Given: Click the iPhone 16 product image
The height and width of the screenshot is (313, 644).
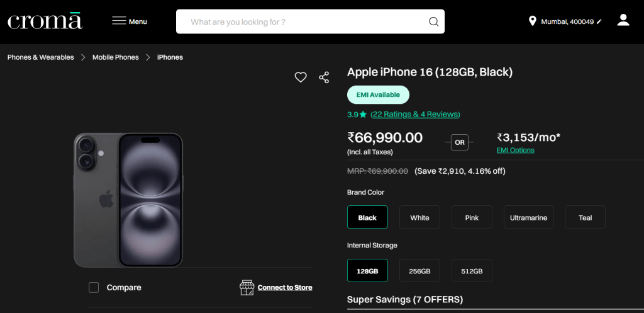Looking at the screenshot, I should pyautogui.click(x=128, y=198).
